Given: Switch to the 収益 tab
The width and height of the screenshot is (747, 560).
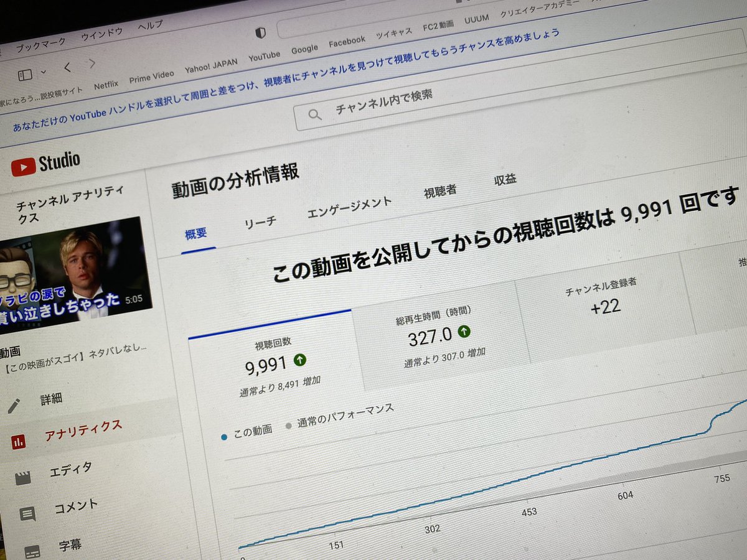Looking at the screenshot, I should (x=505, y=180).
